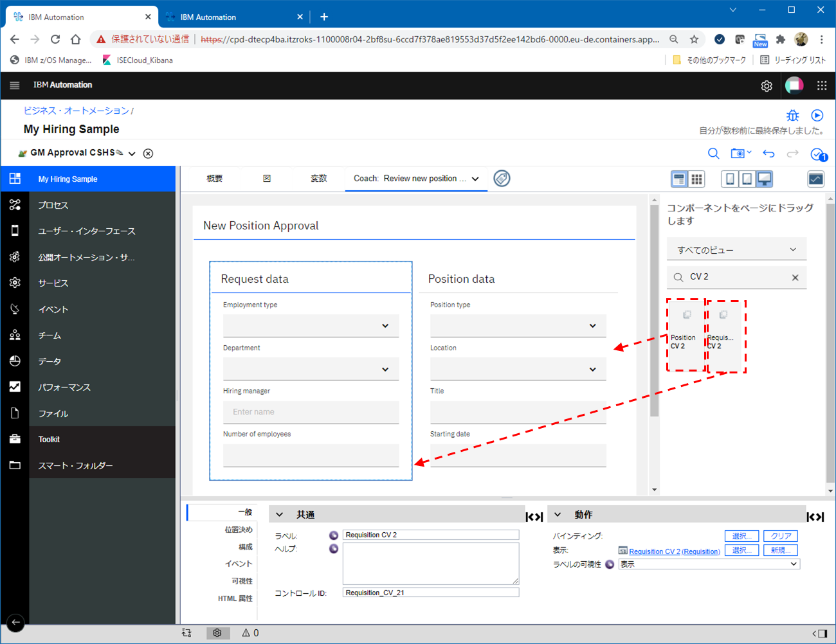The height and width of the screenshot is (644, 836).
Task: Undo the last change
Action: pyautogui.click(x=768, y=154)
